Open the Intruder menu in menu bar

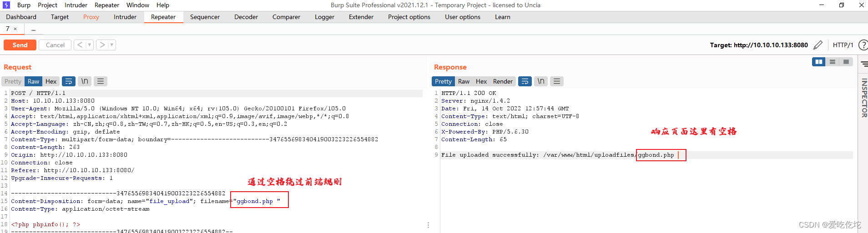(76, 5)
